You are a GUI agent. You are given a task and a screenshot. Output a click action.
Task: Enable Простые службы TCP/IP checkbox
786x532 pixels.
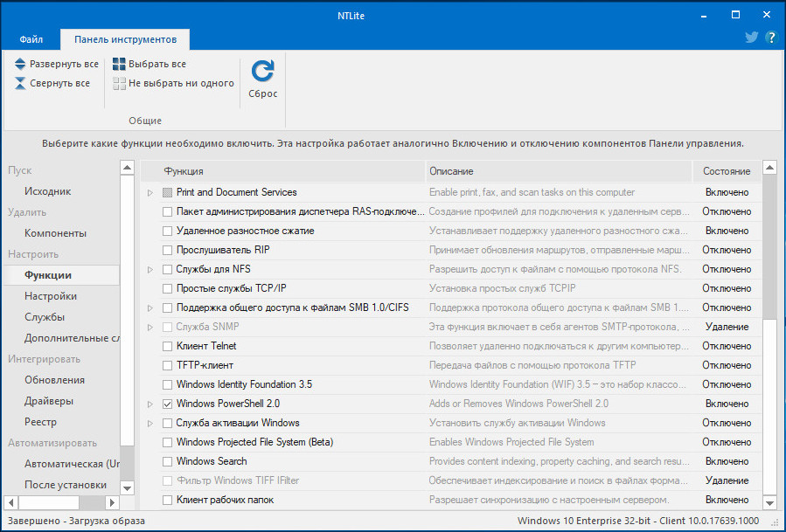pyautogui.click(x=167, y=288)
